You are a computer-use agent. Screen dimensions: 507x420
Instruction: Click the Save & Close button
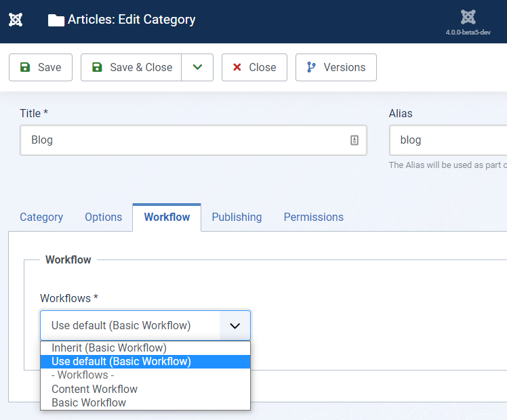click(131, 67)
